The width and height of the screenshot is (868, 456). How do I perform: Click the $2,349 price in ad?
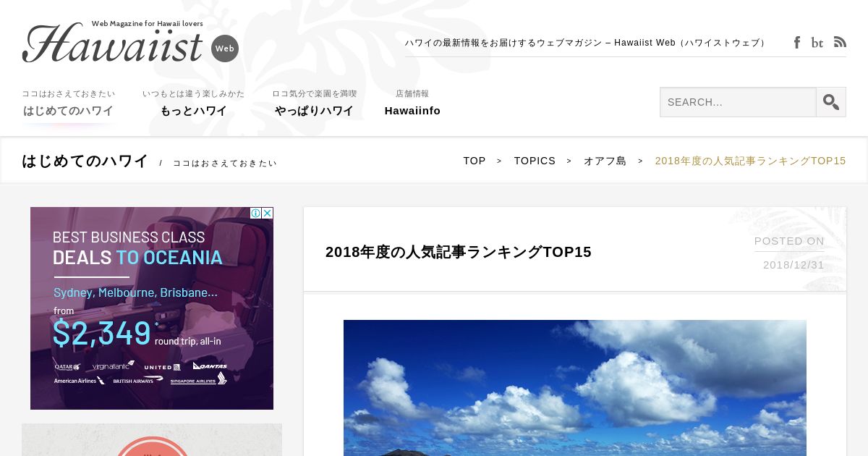101,333
